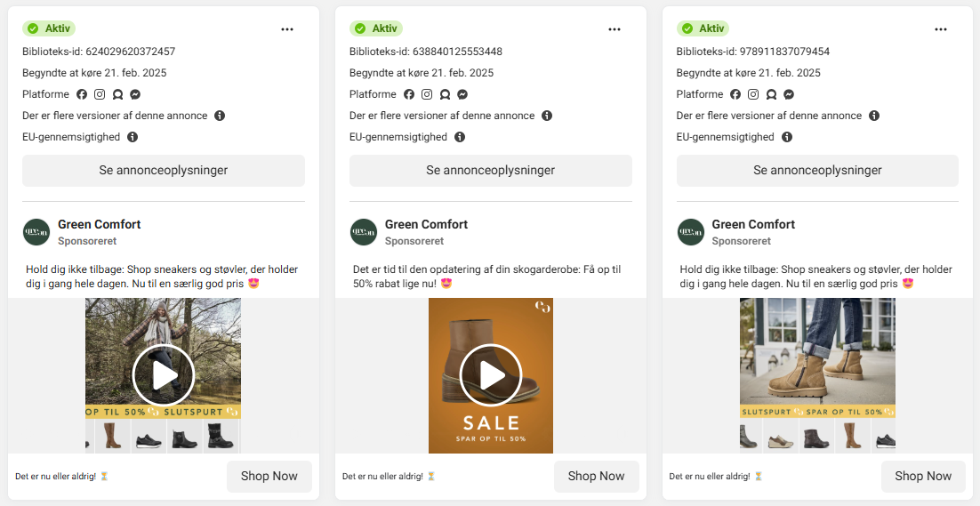Click info icon beside 'flere versioner' in ad 624029620372457
This screenshot has width=980, height=506.
[220, 116]
